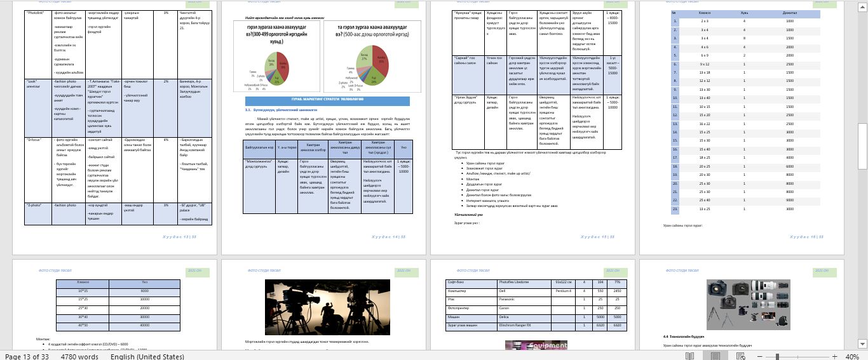Click the blue chapter three heading bar
This screenshot has width=868, height=360.
(x=327, y=100)
